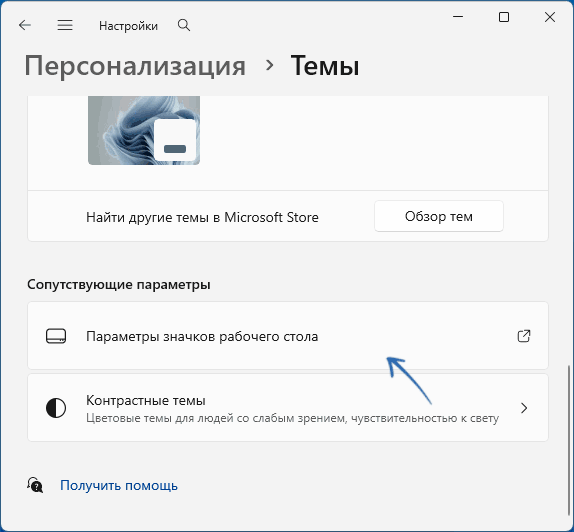Image resolution: width=574 pixels, height=532 pixels.
Task: Click the external link icon for desktop icons
Action: [x=524, y=336]
